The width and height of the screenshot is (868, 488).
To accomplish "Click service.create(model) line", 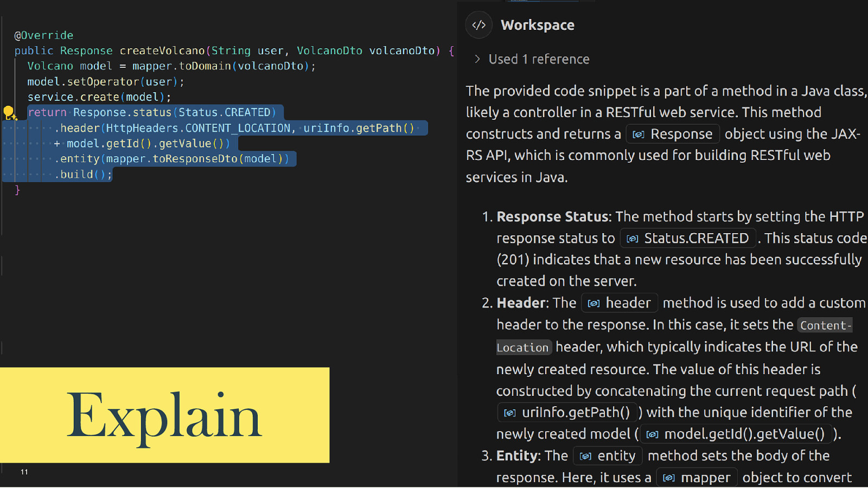I will [99, 97].
